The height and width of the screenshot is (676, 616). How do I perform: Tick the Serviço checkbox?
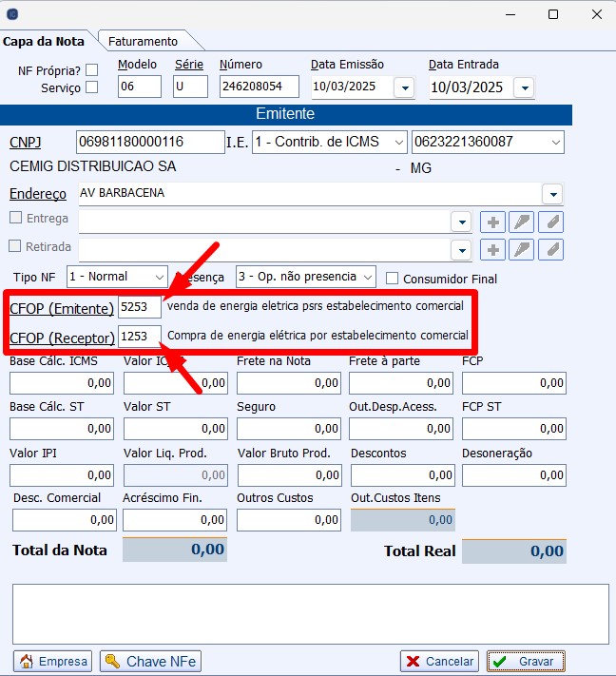pyautogui.click(x=92, y=87)
